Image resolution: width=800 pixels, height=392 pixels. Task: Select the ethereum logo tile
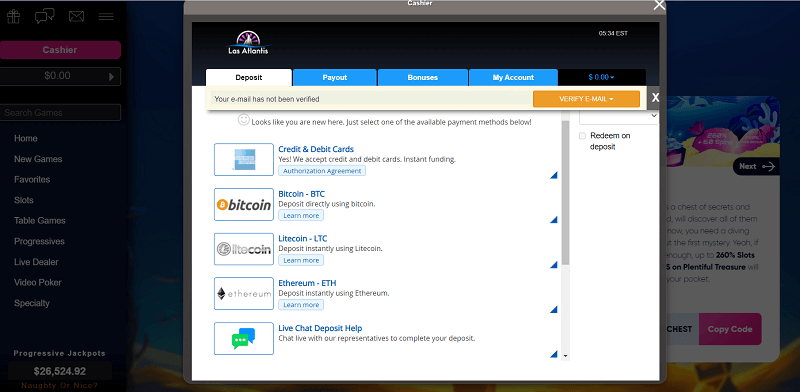point(244,293)
